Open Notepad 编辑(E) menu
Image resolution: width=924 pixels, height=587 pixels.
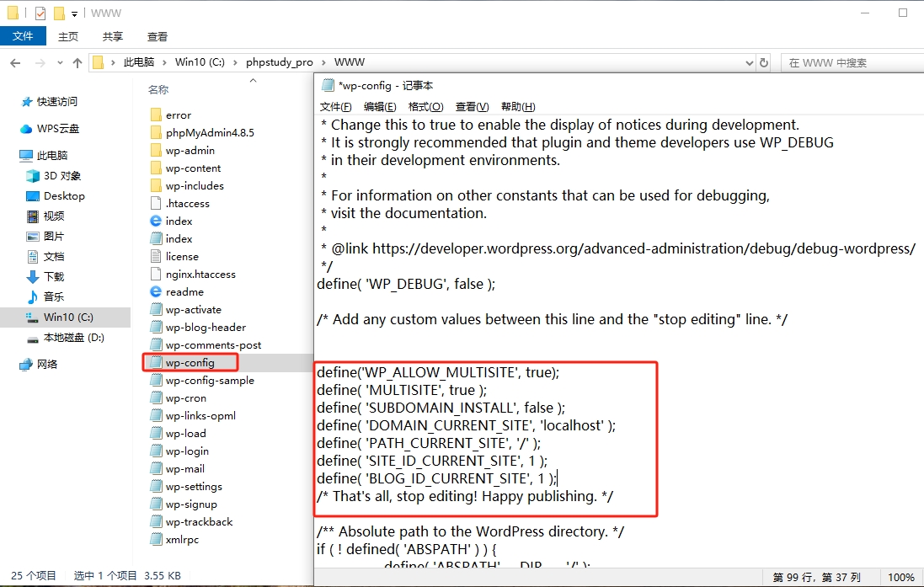[380, 107]
